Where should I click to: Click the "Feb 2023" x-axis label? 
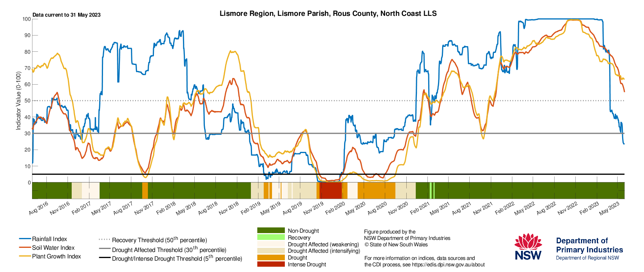coord(589,208)
